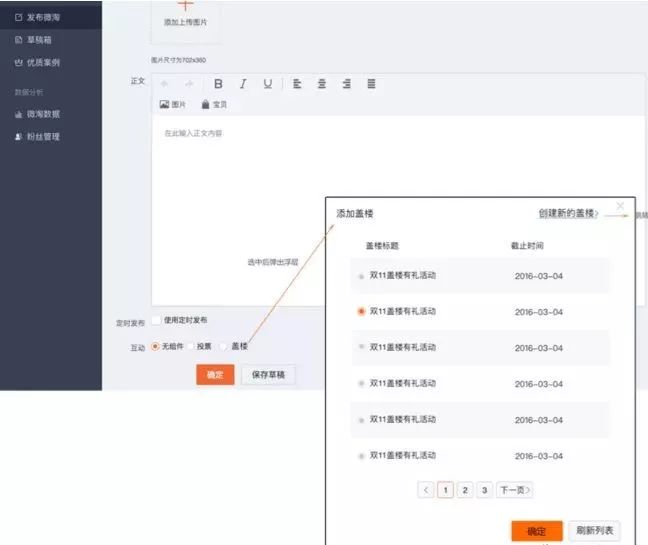Toggle bold formatting
The height and width of the screenshot is (545, 648).
click(x=218, y=84)
